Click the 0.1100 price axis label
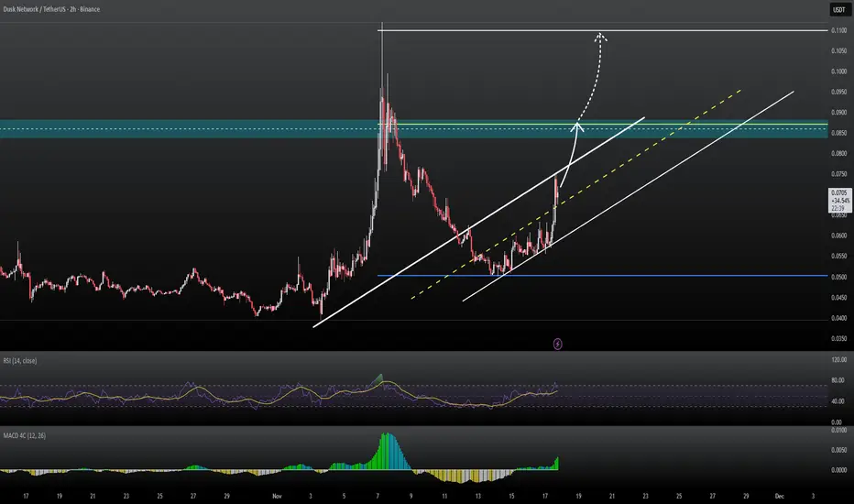This screenshot has width=854, height=504. tap(838, 30)
